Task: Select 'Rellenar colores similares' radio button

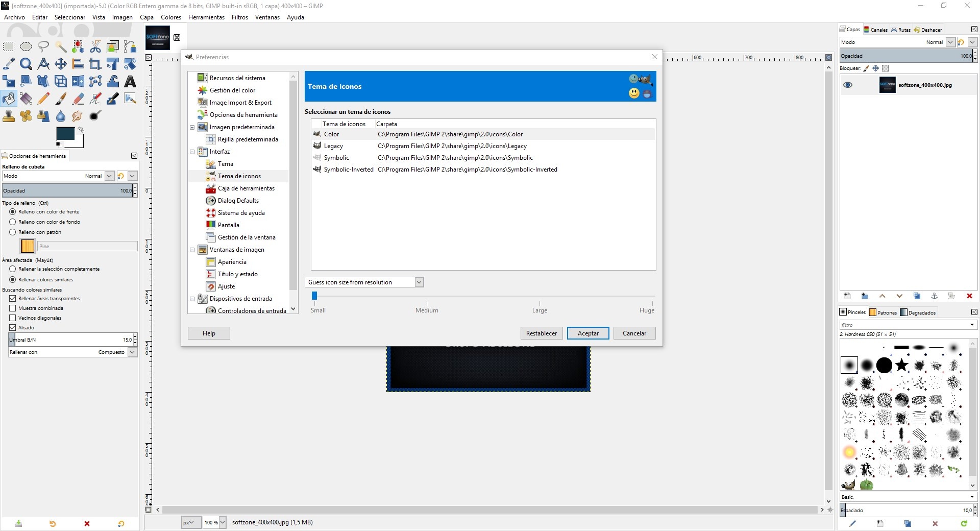Action: pyautogui.click(x=13, y=280)
